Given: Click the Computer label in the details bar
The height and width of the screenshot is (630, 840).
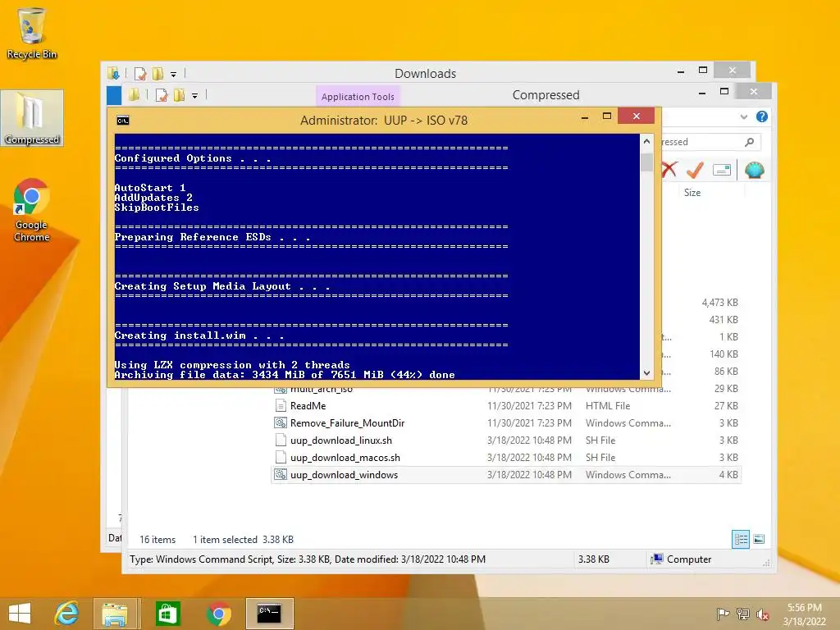Looking at the screenshot, I should click(x=689, y=559).
